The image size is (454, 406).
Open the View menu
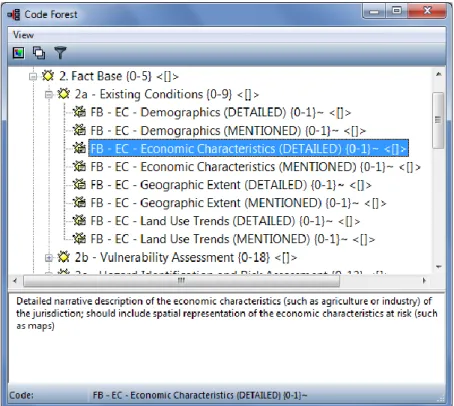tap(23, 35)
